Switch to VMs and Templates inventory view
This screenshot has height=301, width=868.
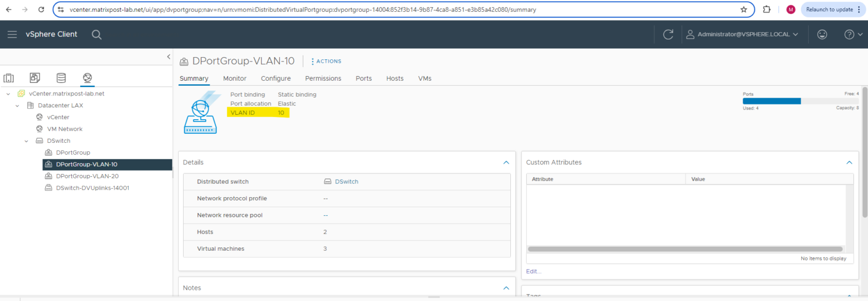point(35,78)
